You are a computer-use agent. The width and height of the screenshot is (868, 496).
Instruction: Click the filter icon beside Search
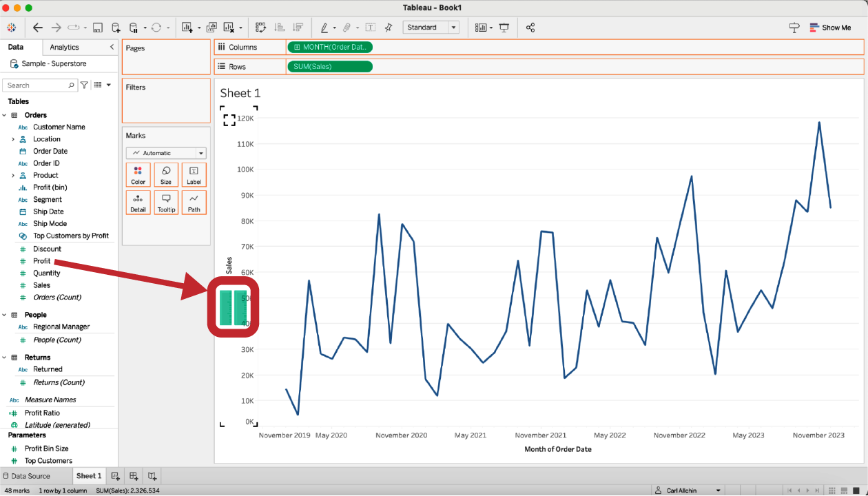84,85
